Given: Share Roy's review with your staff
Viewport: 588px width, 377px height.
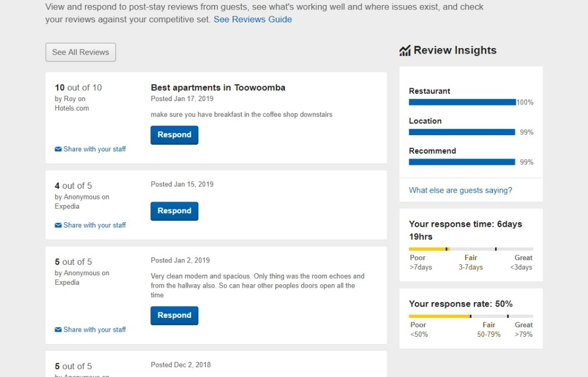Looking at the screenshot, I should pos(94,149).
